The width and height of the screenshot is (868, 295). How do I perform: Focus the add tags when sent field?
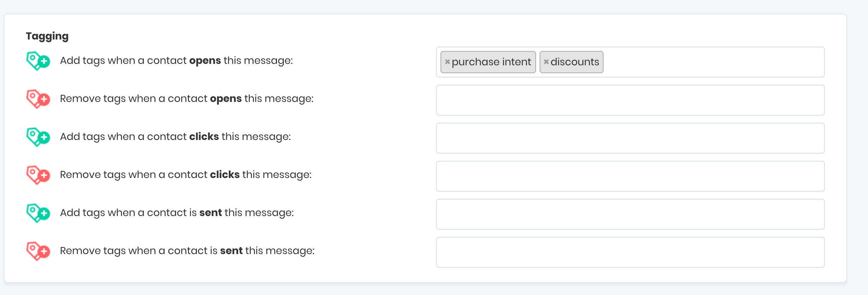(x=630, y=214)
